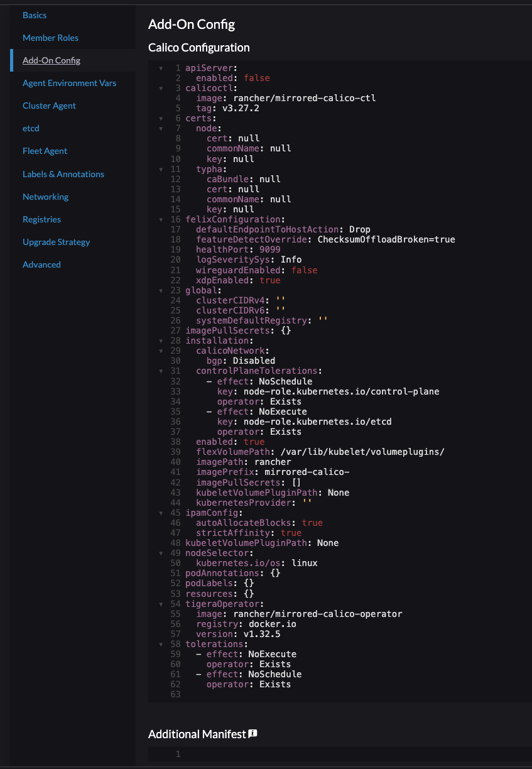532x769 pixels.
Task: Click the 'imagePullSecrets: {}' line 27
Action: (x=238, y=330)
